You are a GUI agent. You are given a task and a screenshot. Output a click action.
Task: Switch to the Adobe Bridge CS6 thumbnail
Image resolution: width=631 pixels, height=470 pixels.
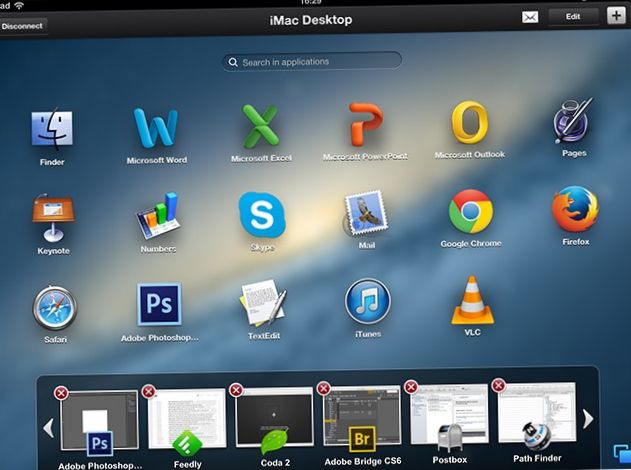point(362,415)
